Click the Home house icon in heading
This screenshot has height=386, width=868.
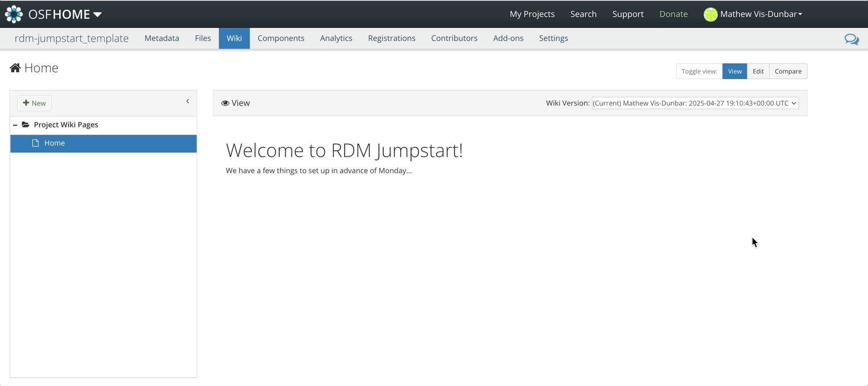(15, 68)
